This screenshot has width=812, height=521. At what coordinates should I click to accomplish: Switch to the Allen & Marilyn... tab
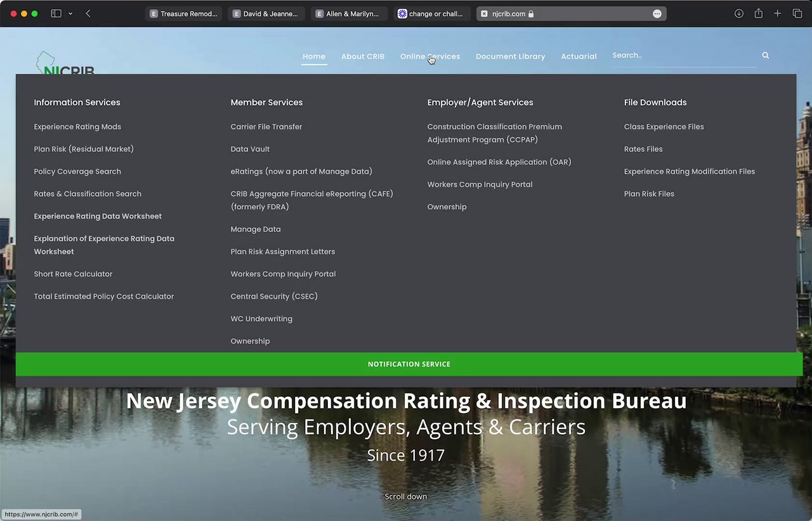pos(350,14)
